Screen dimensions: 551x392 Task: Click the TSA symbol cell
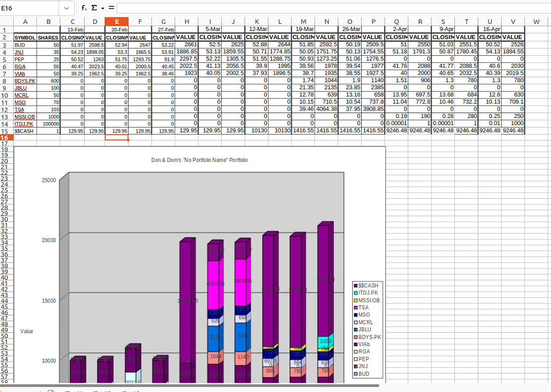25,110
